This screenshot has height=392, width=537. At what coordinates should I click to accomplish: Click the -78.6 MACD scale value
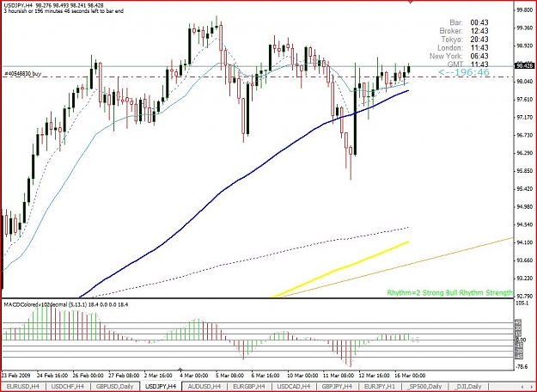[x=522, y=367]
